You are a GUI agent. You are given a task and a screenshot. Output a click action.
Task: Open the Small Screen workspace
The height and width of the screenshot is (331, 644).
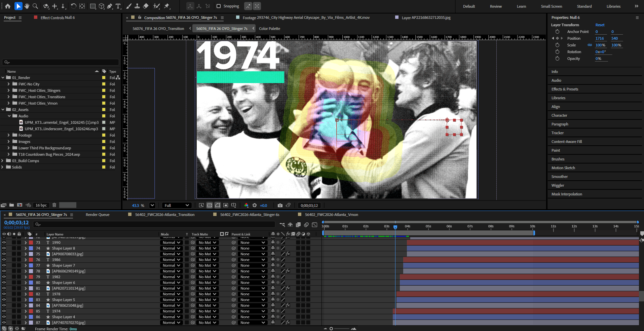[x=551, y=6]
